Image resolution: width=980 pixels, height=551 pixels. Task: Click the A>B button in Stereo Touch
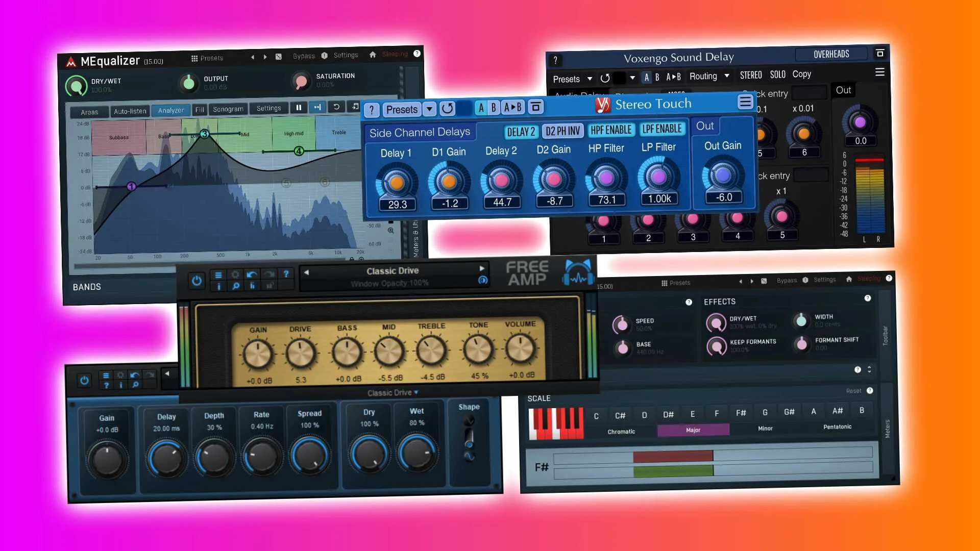(x=512, y=107)
